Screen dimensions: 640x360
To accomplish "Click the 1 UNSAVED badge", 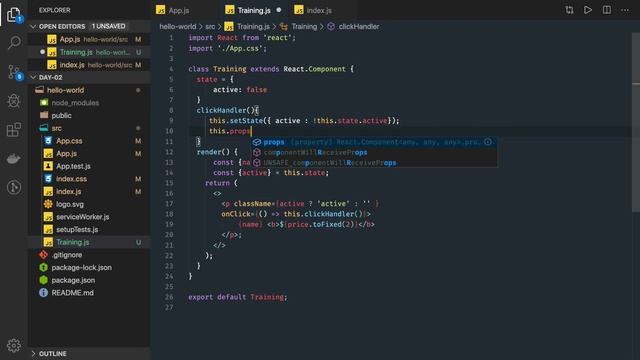I will [x=109, y=27].
